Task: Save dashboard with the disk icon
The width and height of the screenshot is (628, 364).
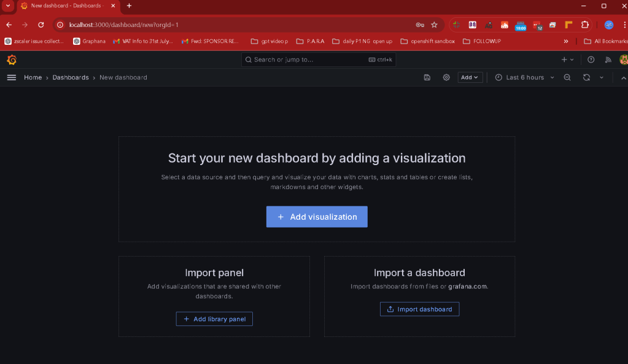Action: coord(427,78)
